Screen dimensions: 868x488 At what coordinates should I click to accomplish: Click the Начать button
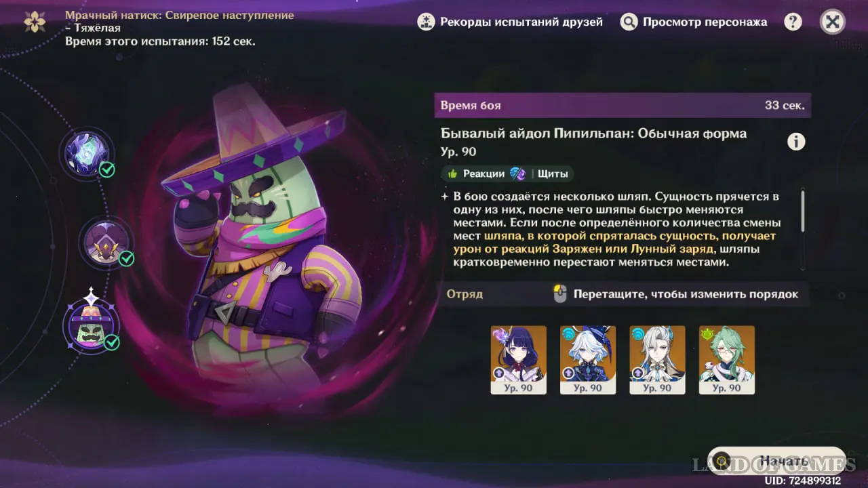pyautogui.click(x=777, y=461)
